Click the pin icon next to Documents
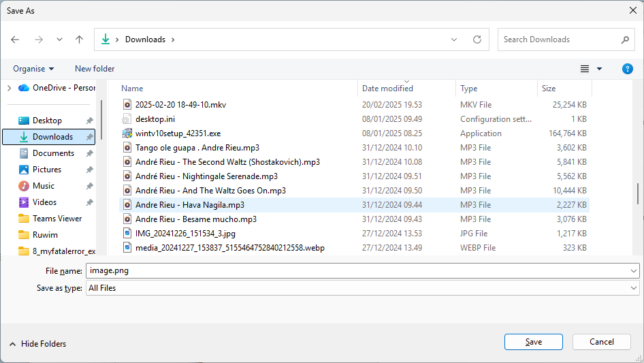Screen dimensions: 644x363 point(89,153)
